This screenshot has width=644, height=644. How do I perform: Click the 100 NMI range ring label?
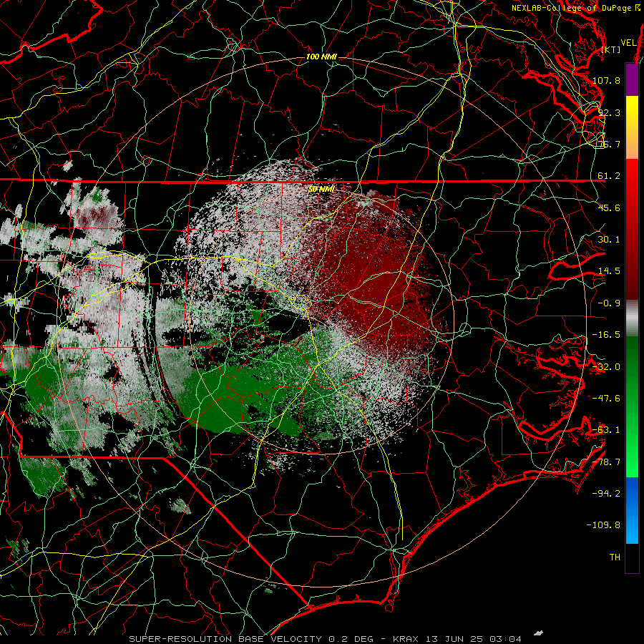(321, 57)
